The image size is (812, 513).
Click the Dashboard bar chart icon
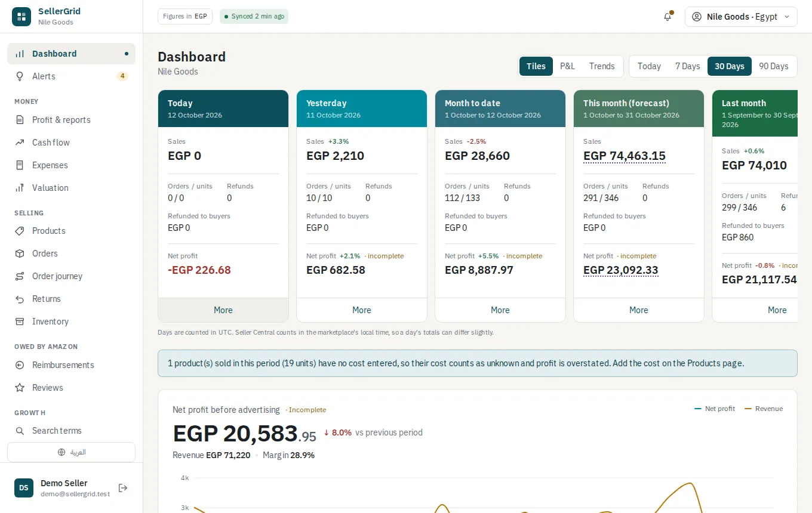pos(20,54)
